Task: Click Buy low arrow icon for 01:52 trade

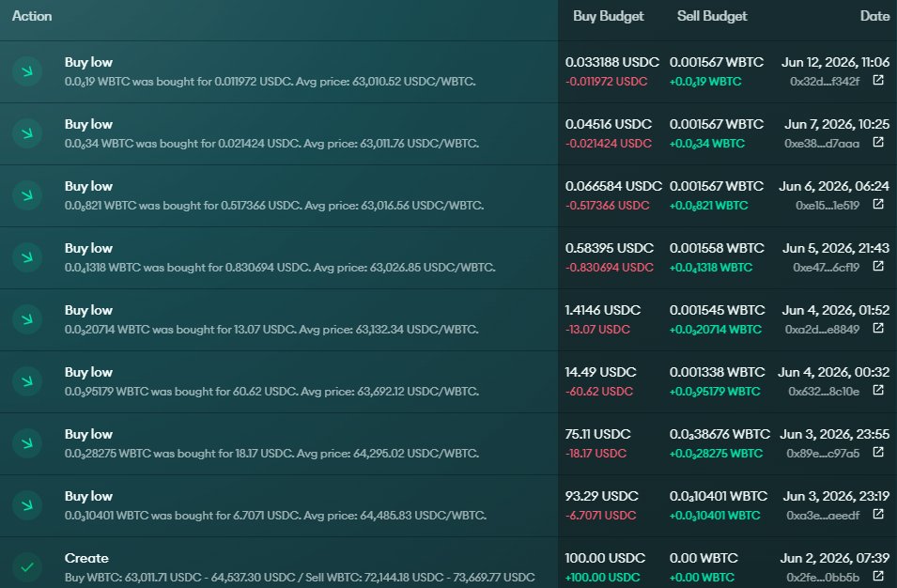Action: [27, 319]
